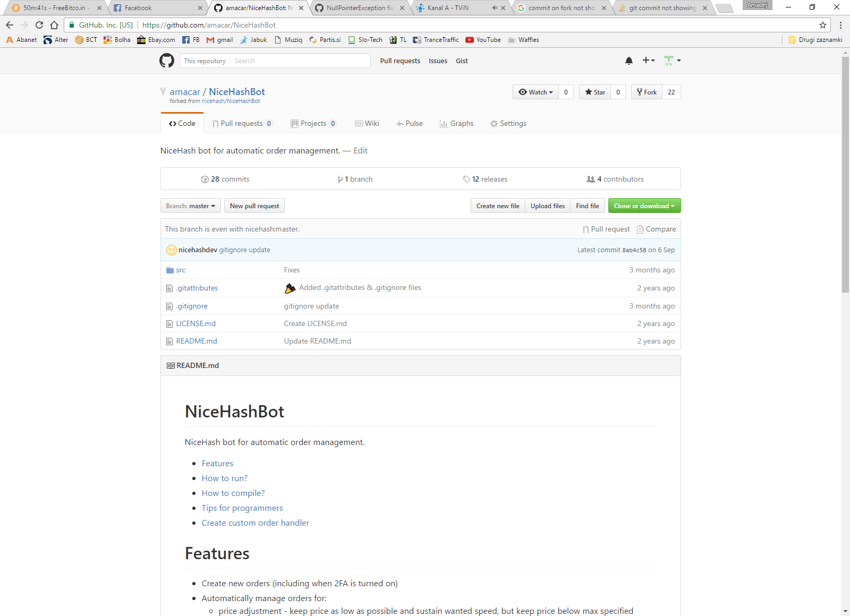Screen dimensions: 850x616
Task: Mute the Kanal A - TViN tab audio
Action: pyautogui.click(x=495, y=8)
